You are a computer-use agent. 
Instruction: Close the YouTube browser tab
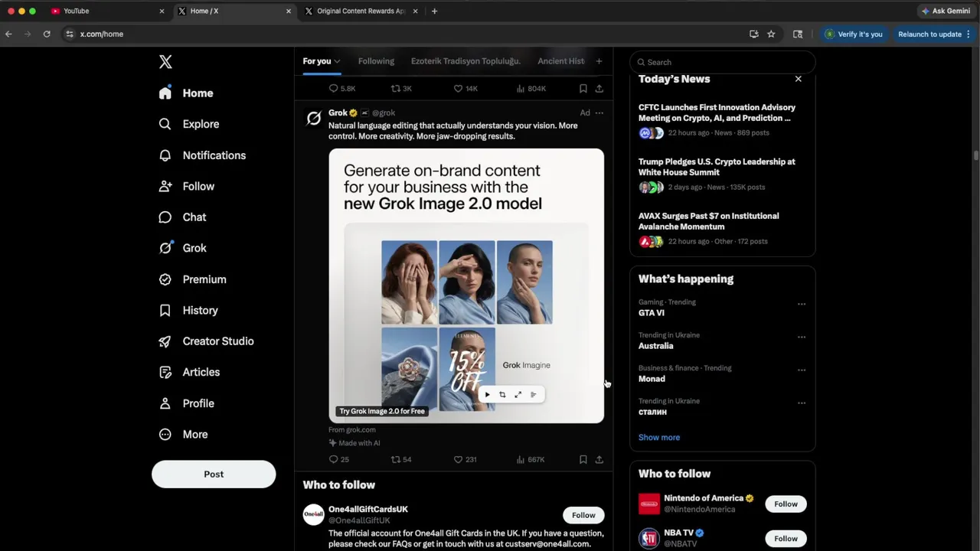(x=162, y=11)
